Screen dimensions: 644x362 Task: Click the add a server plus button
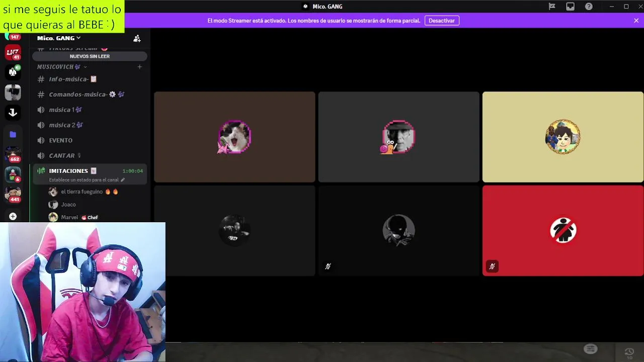tap(13, 216)
